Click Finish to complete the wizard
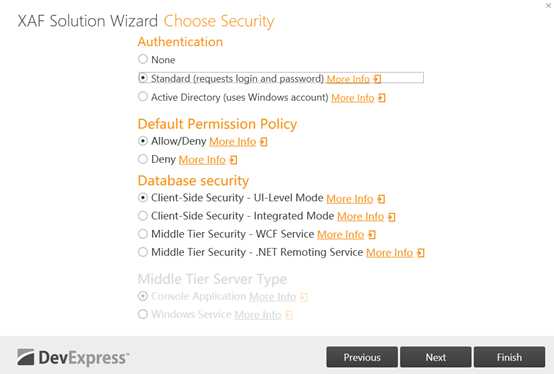Viewport: 554px width, 374px height. 509,357
